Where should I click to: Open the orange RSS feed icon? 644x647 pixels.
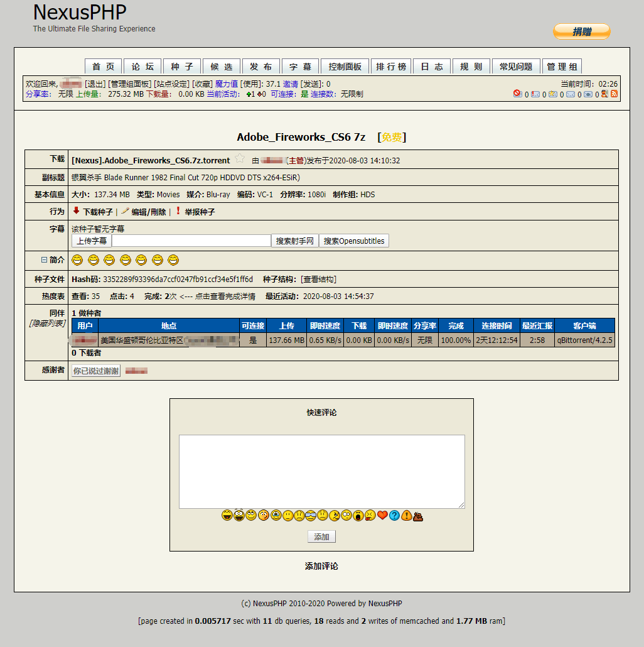614,94
